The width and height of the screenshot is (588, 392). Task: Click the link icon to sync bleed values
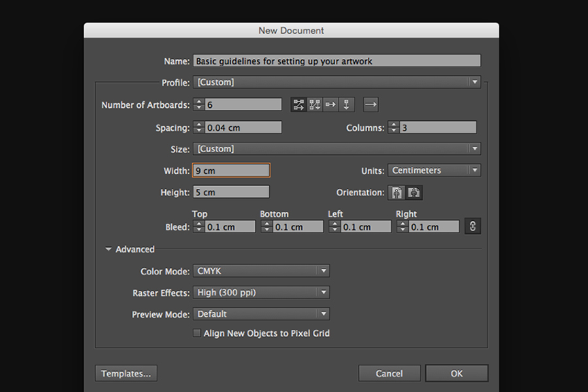pyautogui.click(x=472, y=226)
